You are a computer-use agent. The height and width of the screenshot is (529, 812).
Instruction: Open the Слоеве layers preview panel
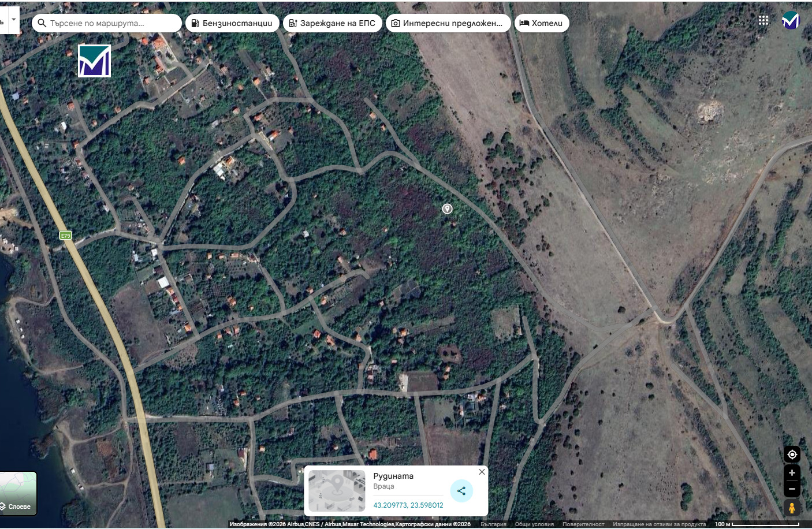[18, 494]
